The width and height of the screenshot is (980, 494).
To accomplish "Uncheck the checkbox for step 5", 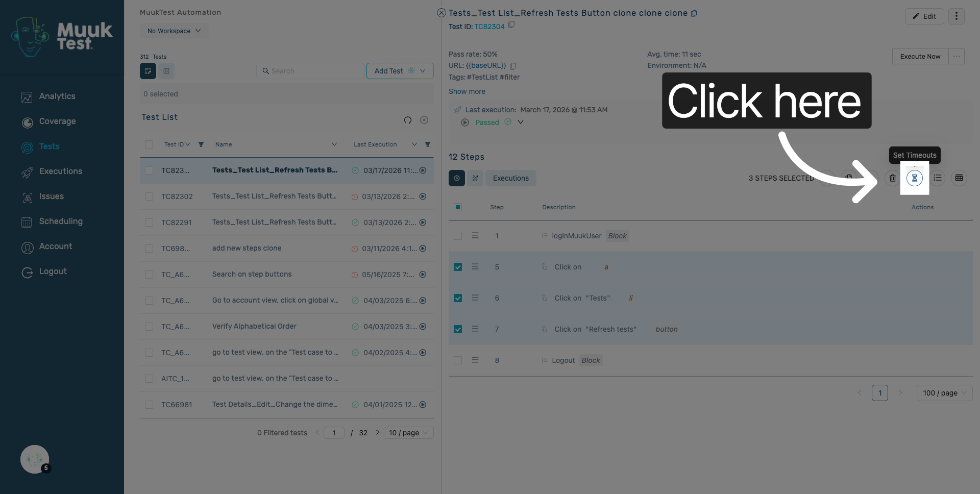I will tap(458, 267).
